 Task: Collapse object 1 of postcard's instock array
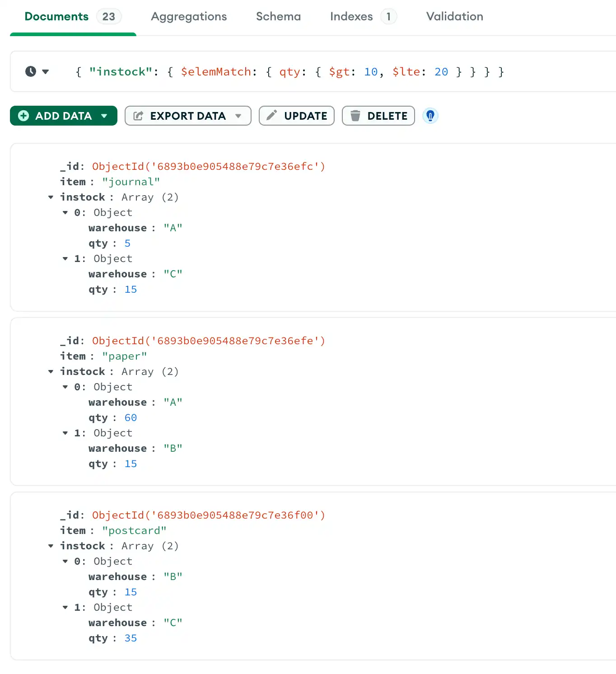coord(65,607)
